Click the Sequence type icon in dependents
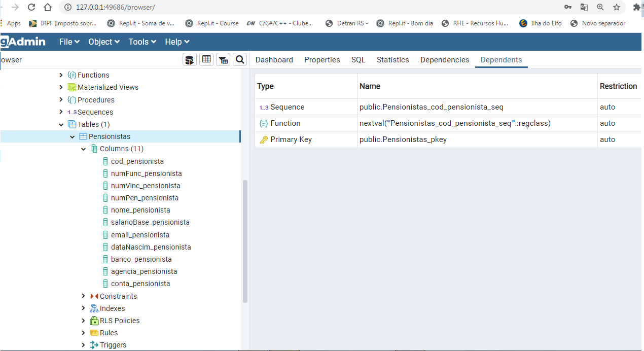 tap(264, 108)
